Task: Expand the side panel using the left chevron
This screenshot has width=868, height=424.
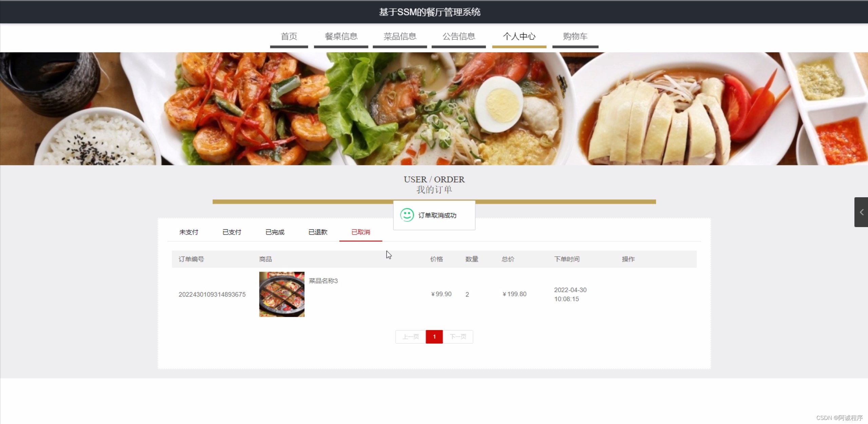Action: 861,212
